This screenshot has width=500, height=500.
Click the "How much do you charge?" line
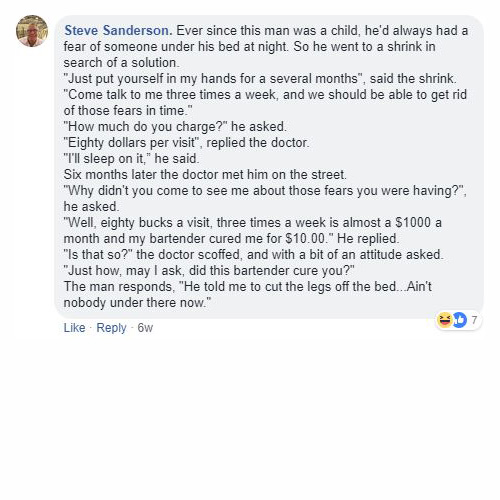[x=175, y=126]
